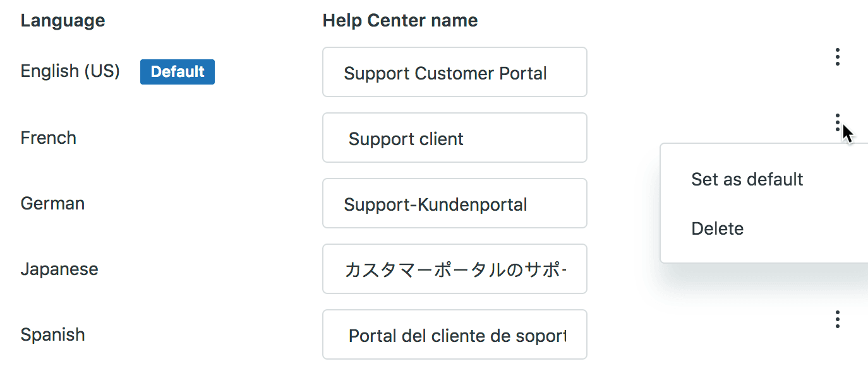Click the French language label

(48, 138)
